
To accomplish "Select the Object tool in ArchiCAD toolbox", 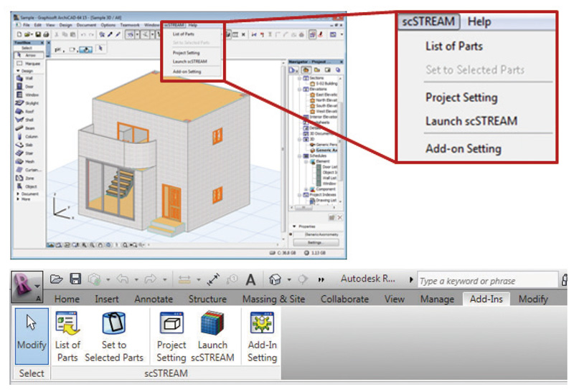I will pyautogui.click(x=27, y=186).
